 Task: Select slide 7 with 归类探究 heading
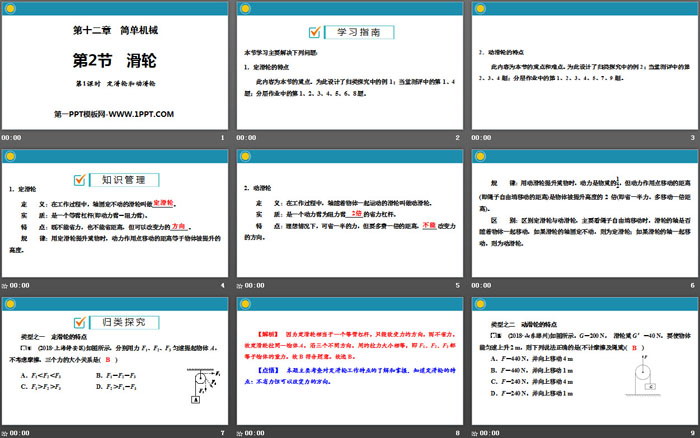coord(115,361)
